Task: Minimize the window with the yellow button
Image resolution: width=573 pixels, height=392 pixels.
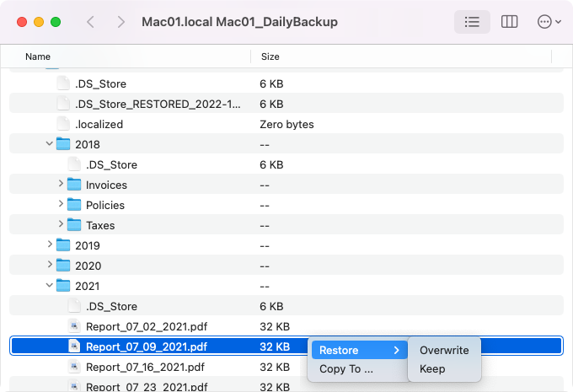Action: (x=39, y=22)
